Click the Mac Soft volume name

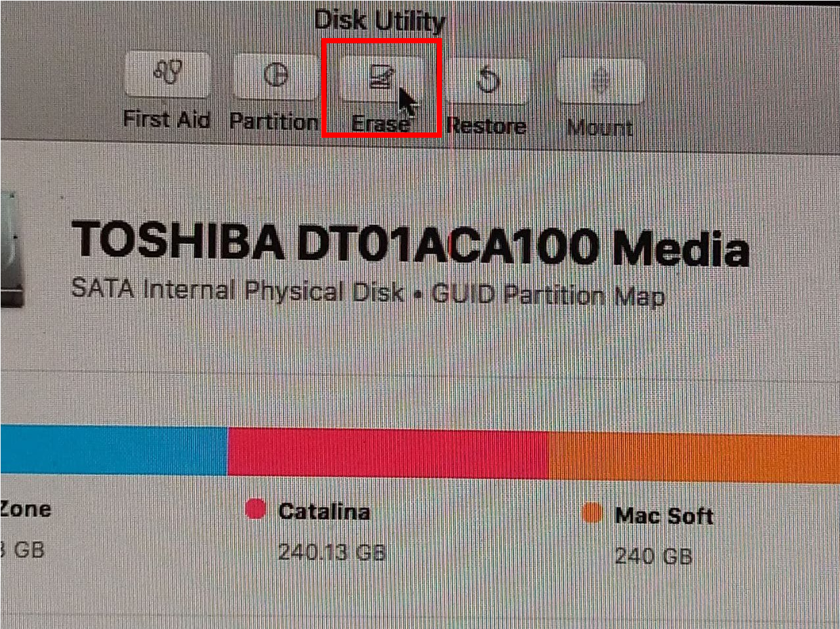point(664,516)
